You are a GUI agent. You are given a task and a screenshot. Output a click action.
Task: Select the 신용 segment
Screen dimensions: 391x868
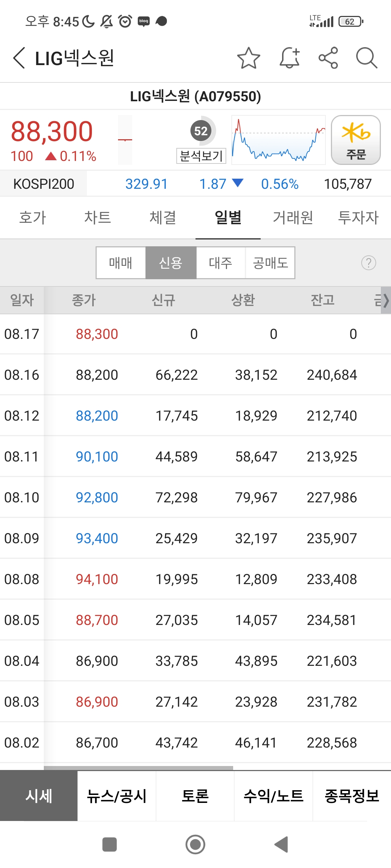171,263
